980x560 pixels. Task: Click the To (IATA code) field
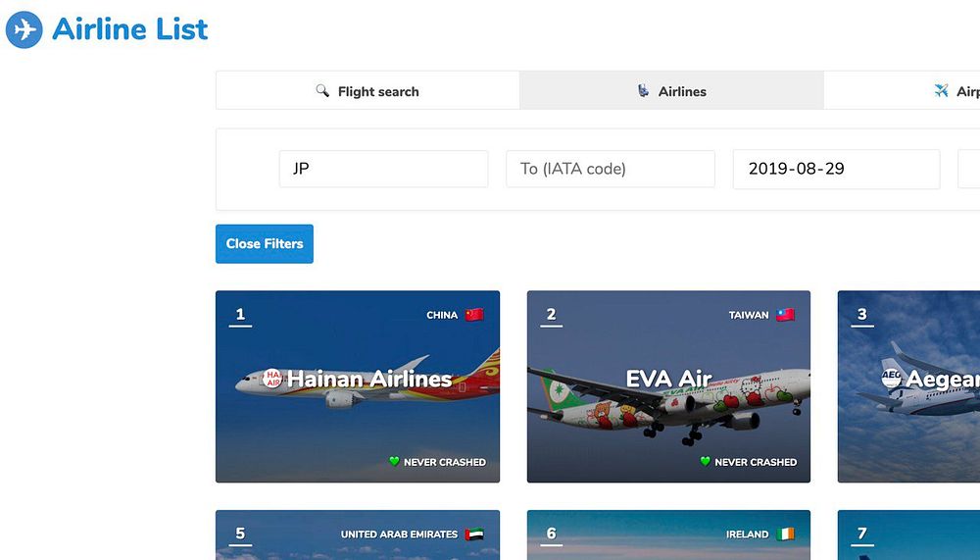611,169
